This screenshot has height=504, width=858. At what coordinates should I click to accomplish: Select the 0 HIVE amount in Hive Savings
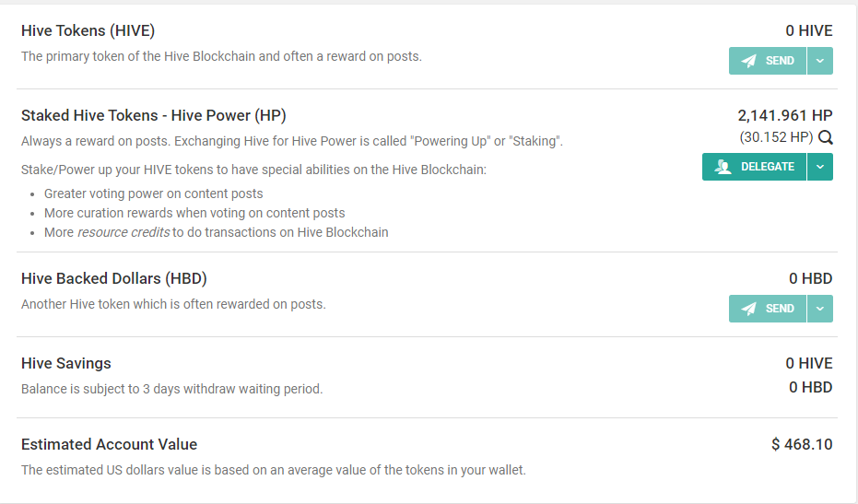809,363
